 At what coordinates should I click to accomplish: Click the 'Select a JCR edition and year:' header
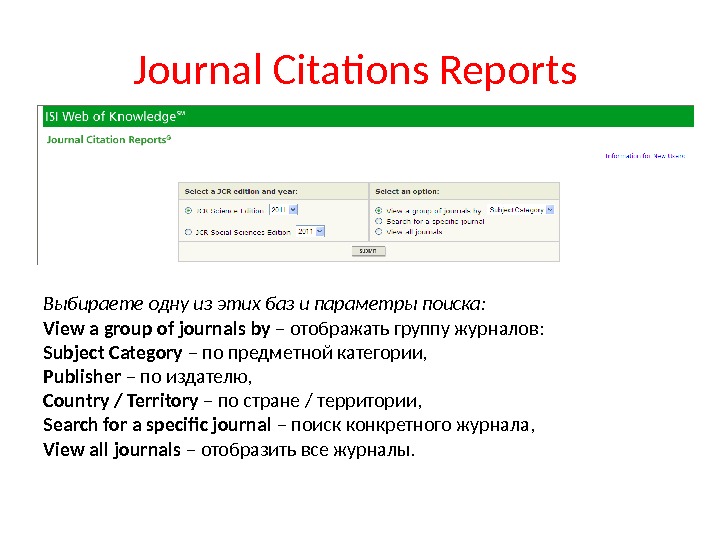pyautogui.click(x=241, y=191)
